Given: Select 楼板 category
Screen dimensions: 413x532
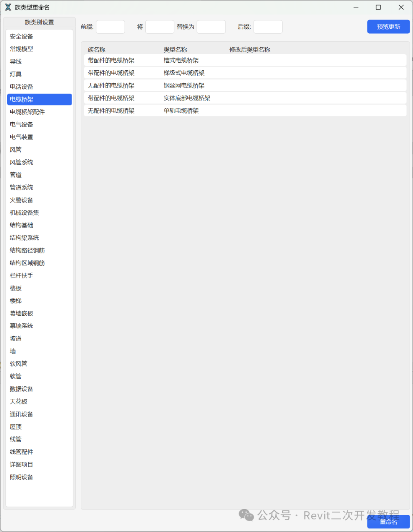Looking at the screenshot, I should (x=39, y=288).
